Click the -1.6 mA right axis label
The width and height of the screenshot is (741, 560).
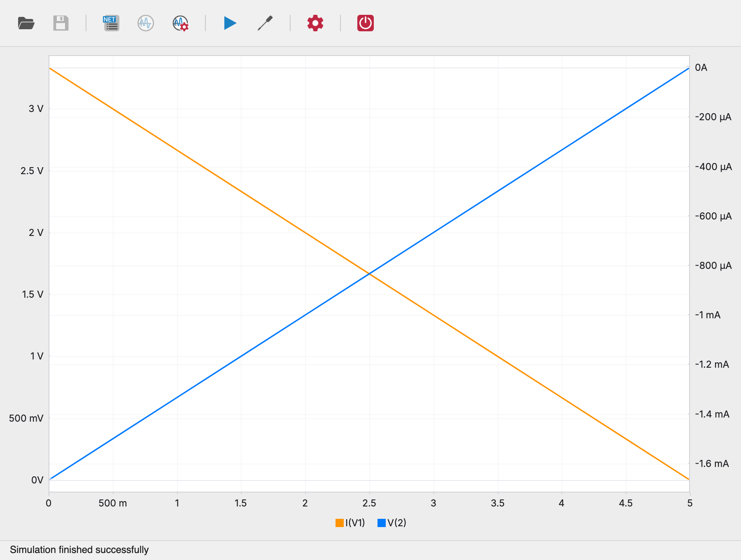(712, 464)
